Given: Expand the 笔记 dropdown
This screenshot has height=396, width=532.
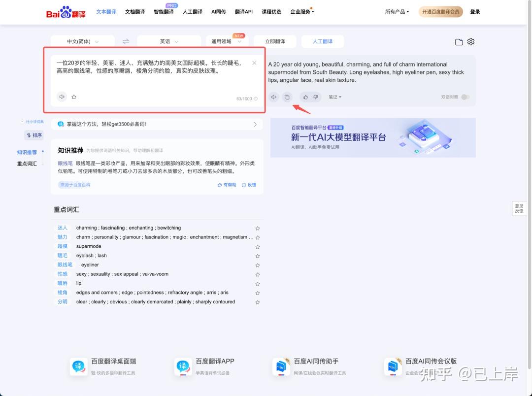Looking at the screenshot, I should (335, 97).
